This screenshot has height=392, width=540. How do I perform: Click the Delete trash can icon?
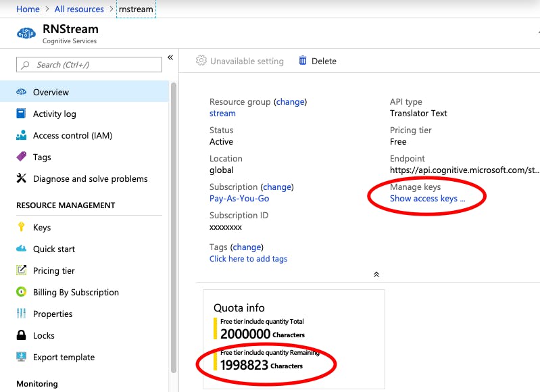coord(303,61)
